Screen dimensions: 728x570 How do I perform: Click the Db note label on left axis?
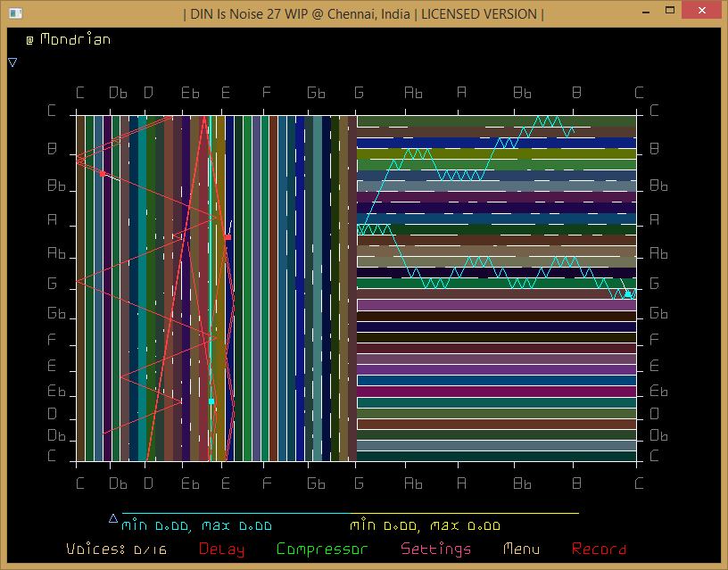pos(56,435)
